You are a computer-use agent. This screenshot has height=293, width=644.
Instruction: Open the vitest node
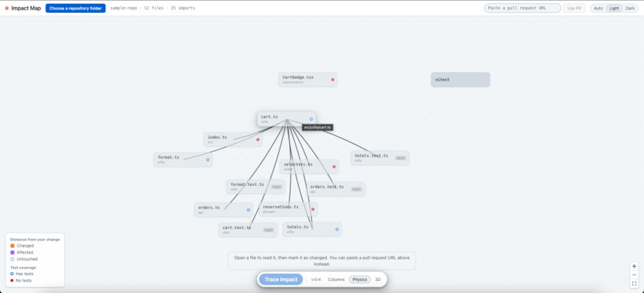[460, 80]
